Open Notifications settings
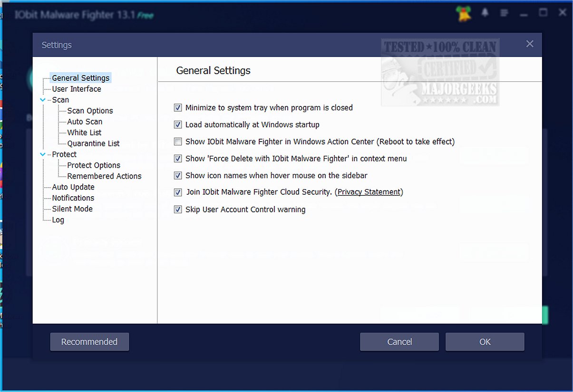 click(73, 198)
